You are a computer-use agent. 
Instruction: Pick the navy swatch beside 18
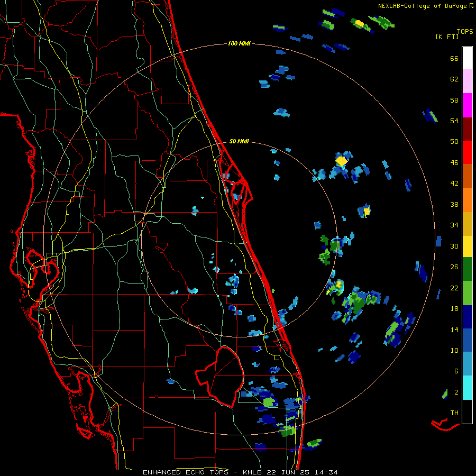pos(467,317)
